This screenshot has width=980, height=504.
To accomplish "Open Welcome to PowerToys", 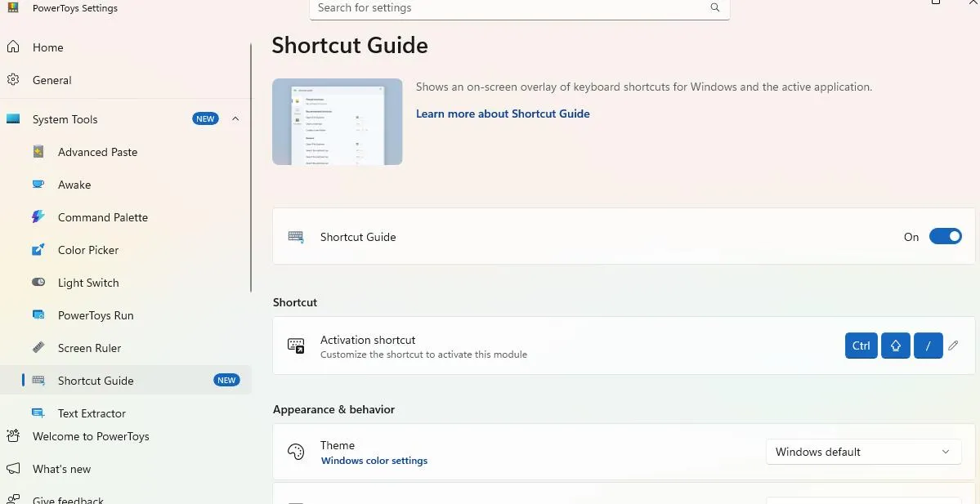I will click(125, 436).
